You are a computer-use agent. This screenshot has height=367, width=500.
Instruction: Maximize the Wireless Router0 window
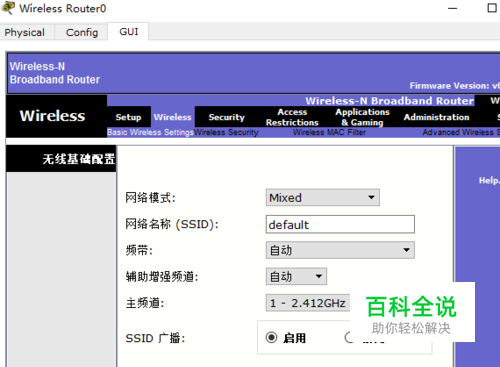(x=492, y=8)
